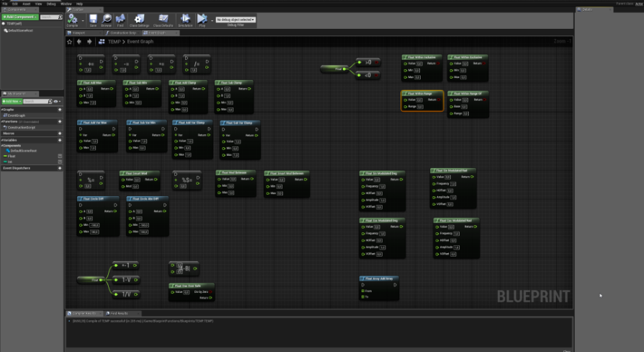
Task: Select the Float Circle Diff node header
Action: click(x=98, y=198)
